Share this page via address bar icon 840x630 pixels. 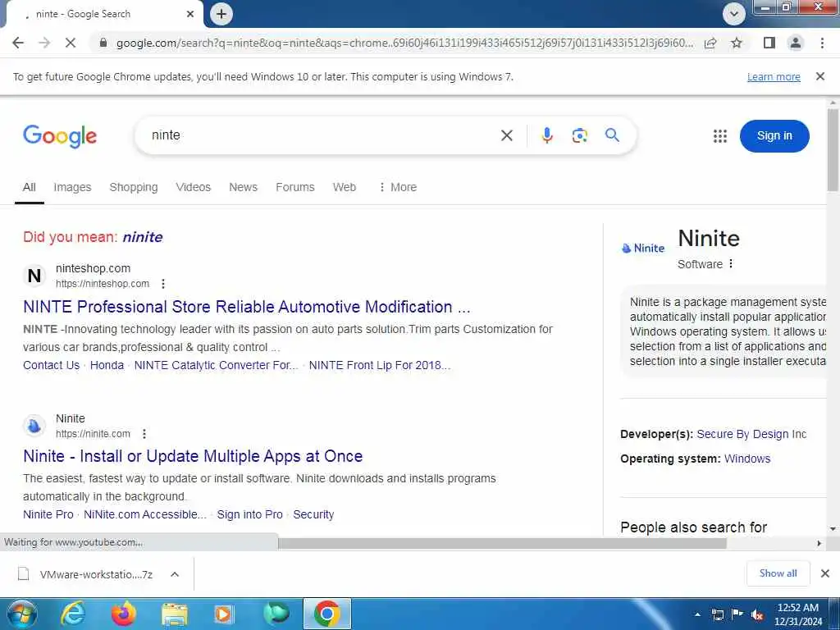710,43
